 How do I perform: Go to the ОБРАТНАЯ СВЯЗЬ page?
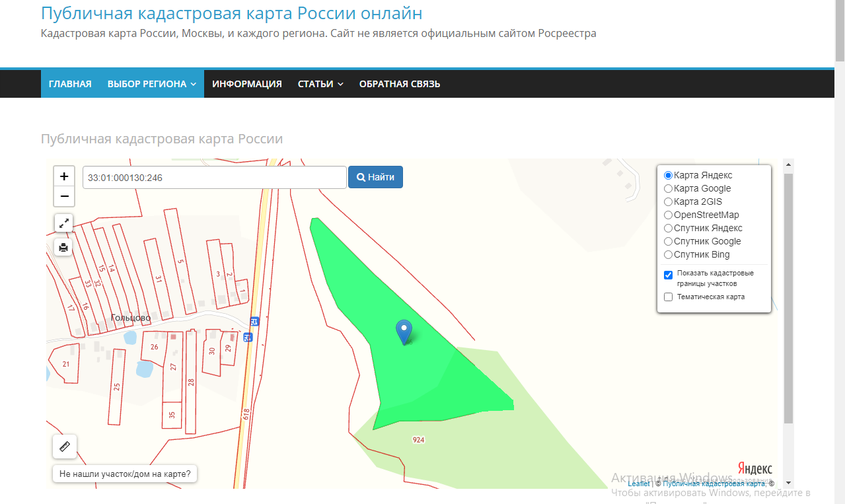(x=399, y=83)
